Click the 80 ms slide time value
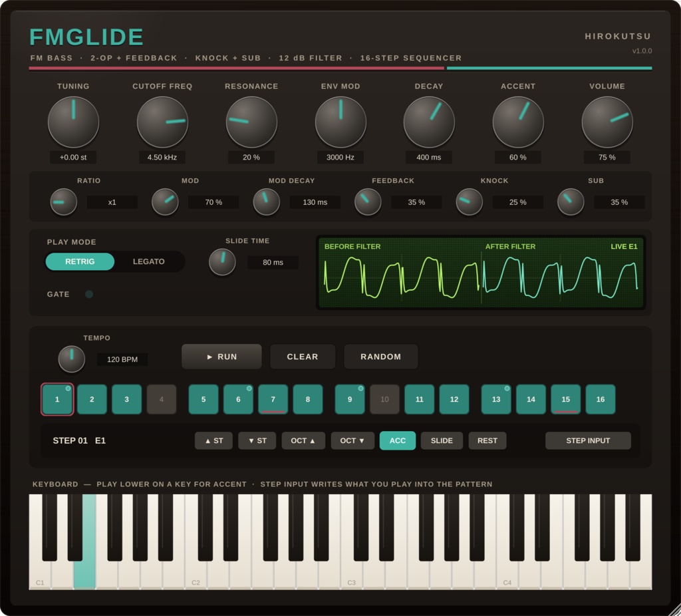Screen dimensions: 681x616 pos(273,262)
